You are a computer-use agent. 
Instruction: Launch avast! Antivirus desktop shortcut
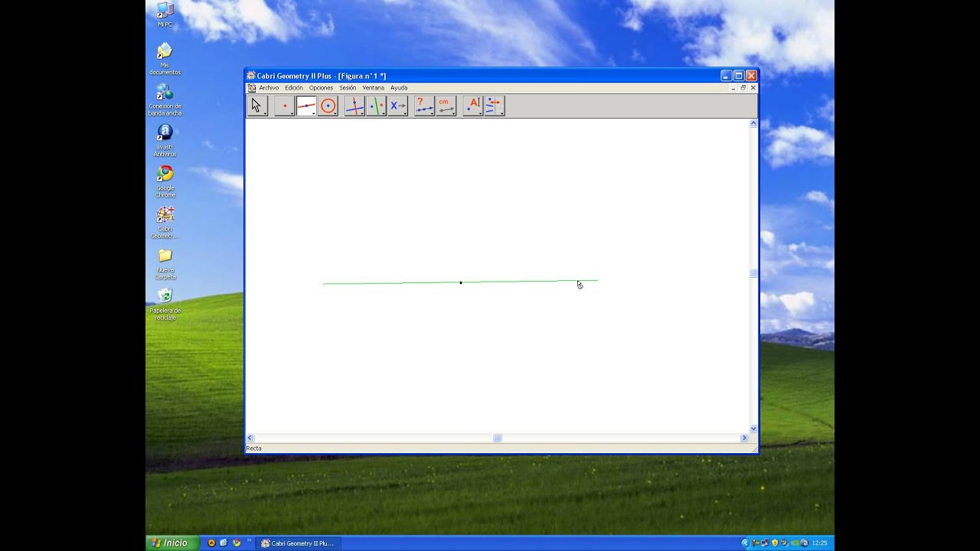coord(165,141)
